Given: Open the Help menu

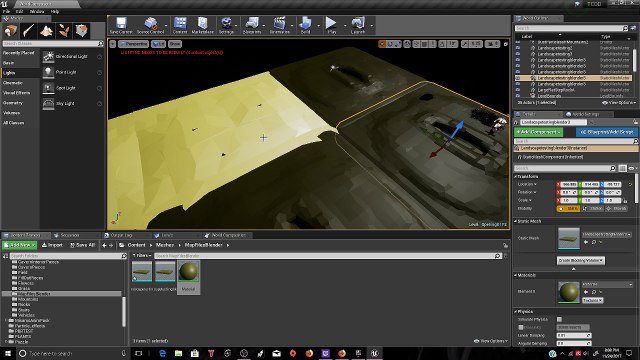Looking at the screenshot, I should 55,11.
